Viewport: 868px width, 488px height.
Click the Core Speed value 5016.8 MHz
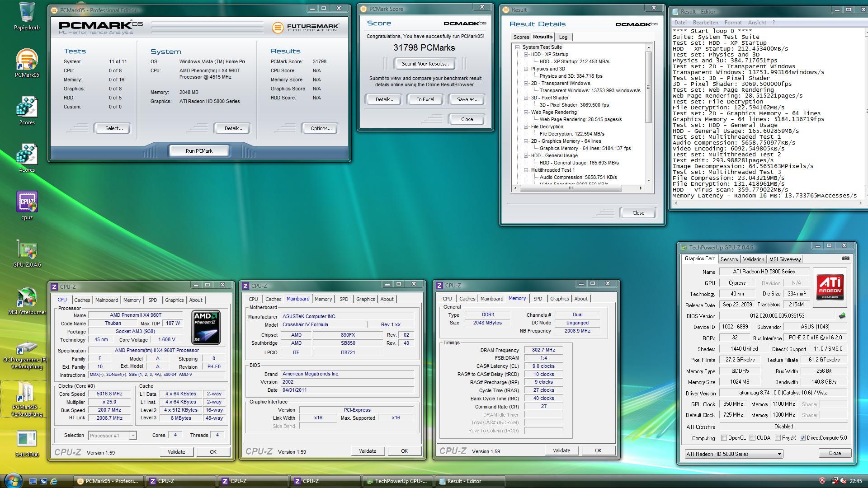[109, 394]
